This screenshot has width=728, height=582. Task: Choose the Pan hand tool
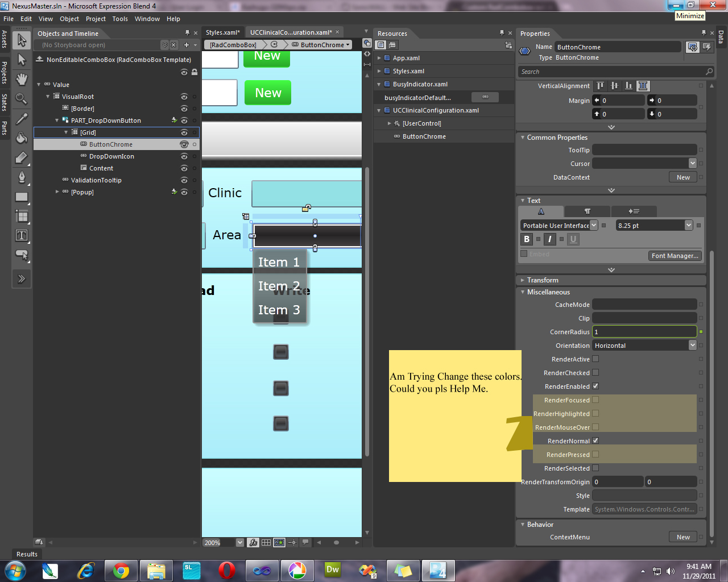[22, 79]
